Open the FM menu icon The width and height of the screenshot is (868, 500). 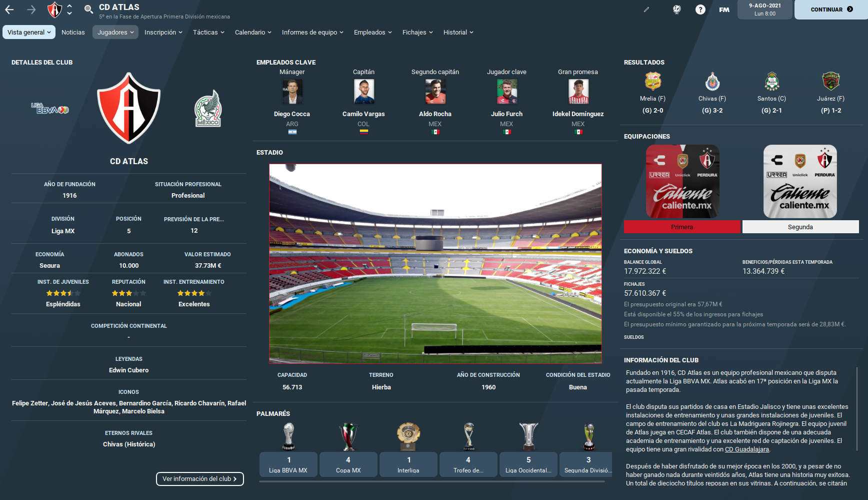(724, 10)
